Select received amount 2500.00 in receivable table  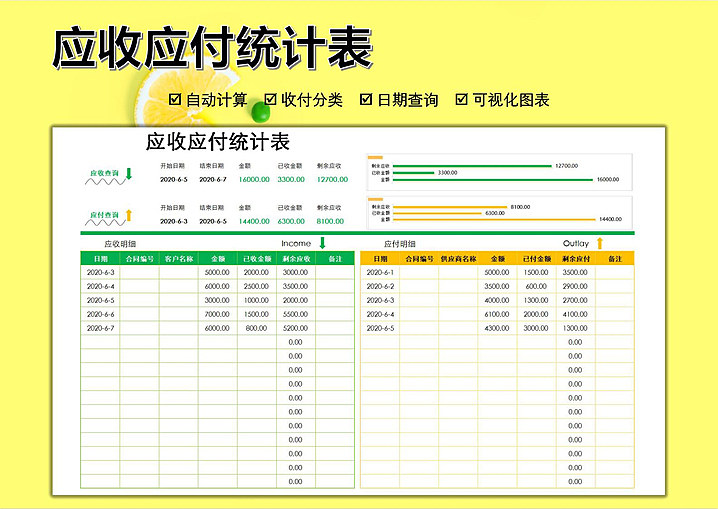[x=256, y=286]
